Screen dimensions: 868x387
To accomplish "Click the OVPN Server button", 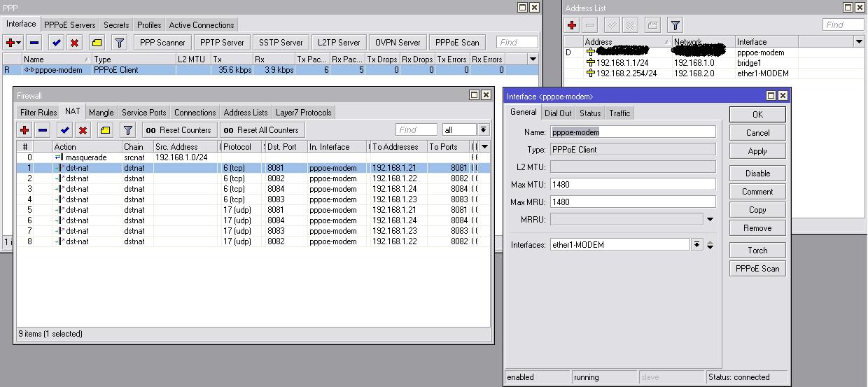I will pyautogui.click(x=398, y=43).
